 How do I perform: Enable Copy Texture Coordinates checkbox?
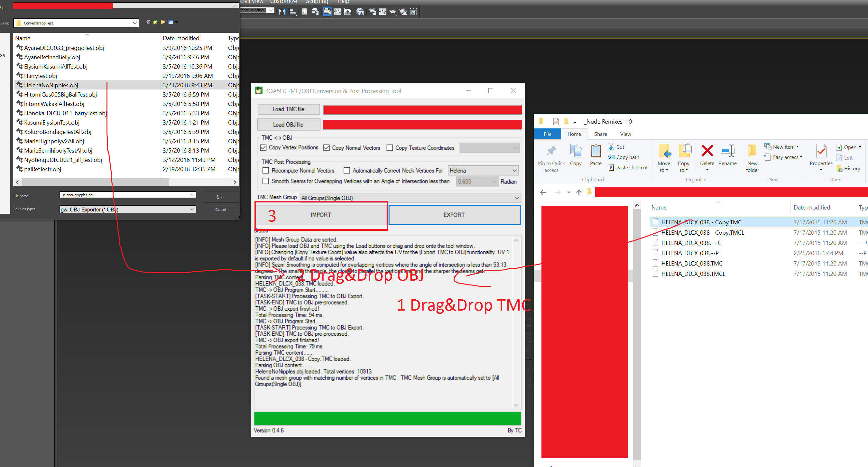point(390,148)
